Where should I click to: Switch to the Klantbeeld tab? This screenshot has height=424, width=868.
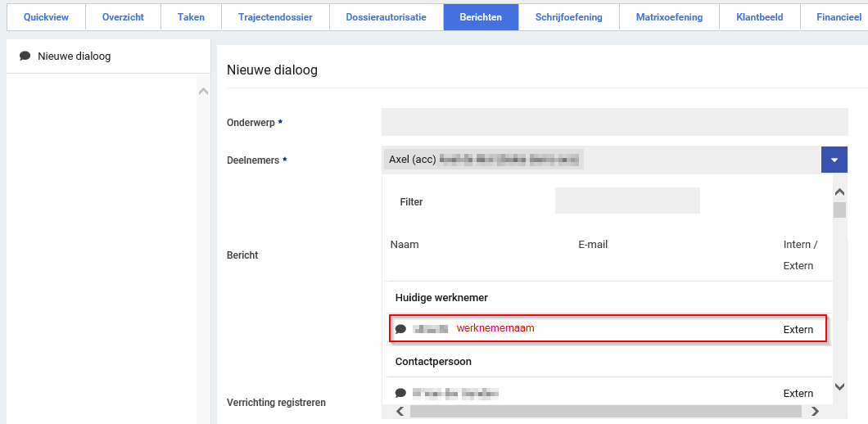click(759, 17)
